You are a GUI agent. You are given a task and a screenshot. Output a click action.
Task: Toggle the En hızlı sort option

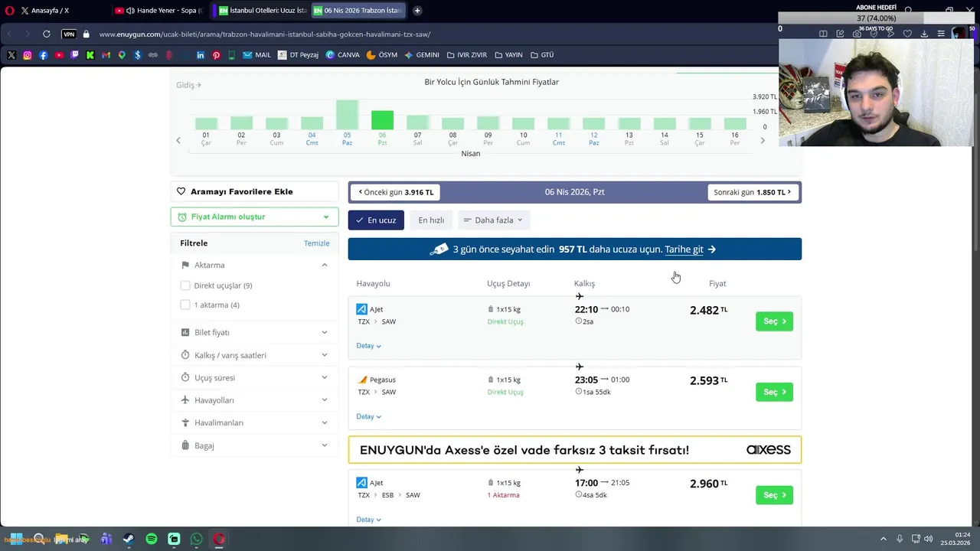[431, 220]
